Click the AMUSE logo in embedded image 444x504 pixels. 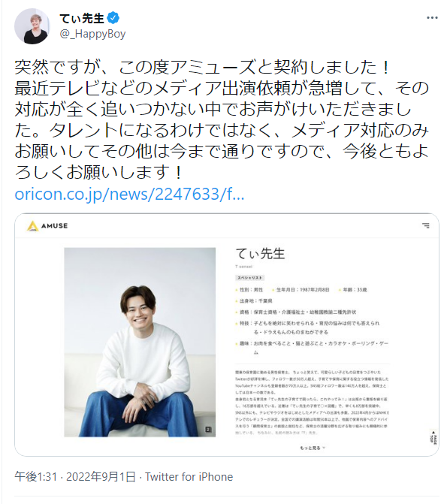(x=47, y=226)
